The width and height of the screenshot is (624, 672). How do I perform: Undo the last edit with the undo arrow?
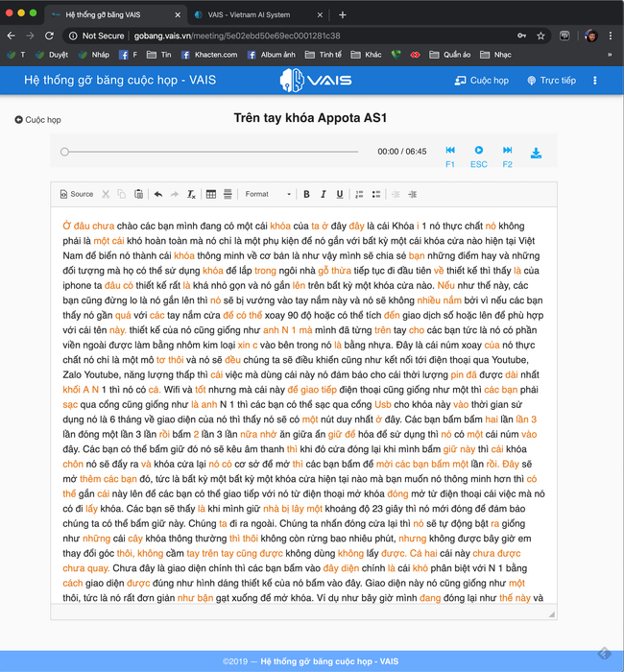(158, 194)
